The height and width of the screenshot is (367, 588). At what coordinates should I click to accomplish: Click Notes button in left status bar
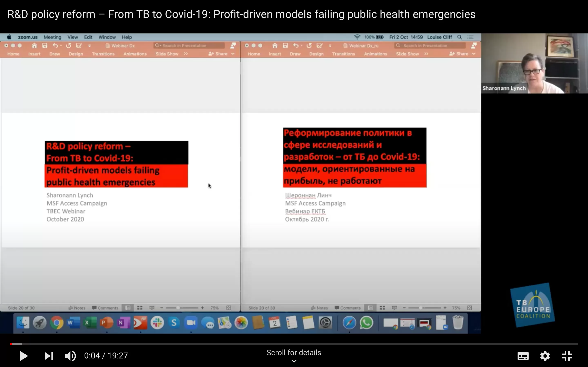pos(77,308)
